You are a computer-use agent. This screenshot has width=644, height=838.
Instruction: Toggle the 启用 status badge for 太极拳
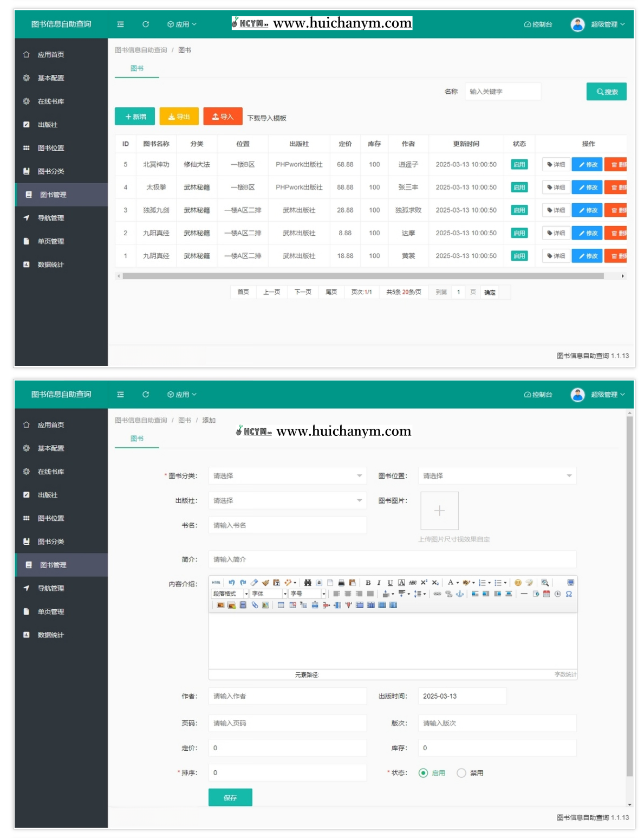coord(519,188)
